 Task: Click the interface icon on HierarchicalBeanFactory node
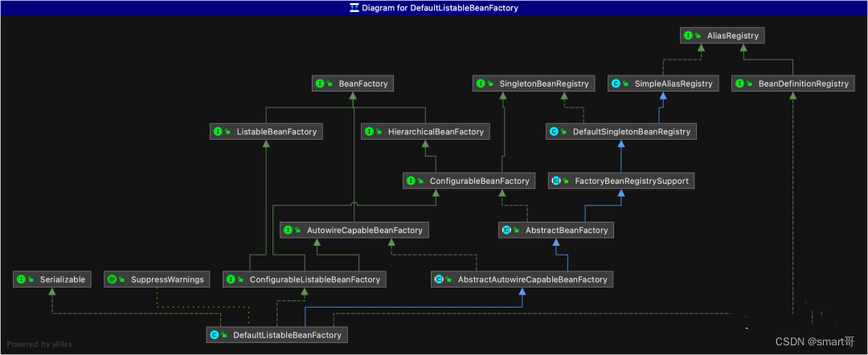pyautogui.click(x=370, y=132)
